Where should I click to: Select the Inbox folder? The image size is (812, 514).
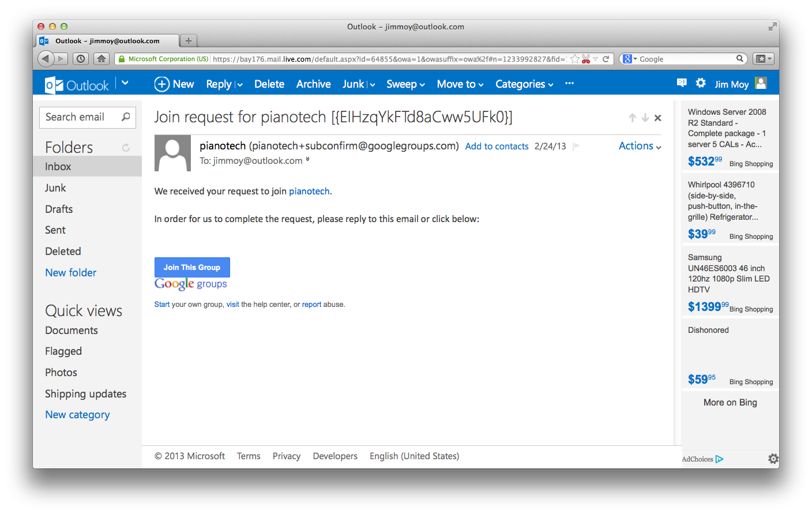87,166
